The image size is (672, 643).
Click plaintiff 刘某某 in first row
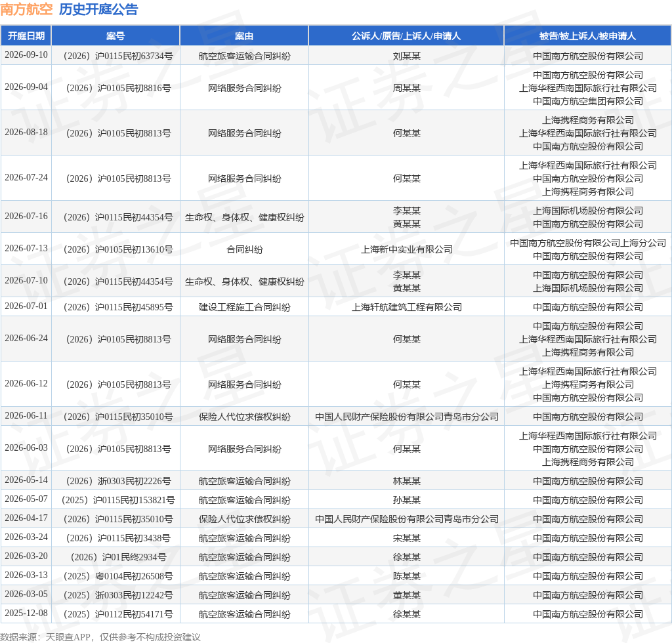(406, 56)
